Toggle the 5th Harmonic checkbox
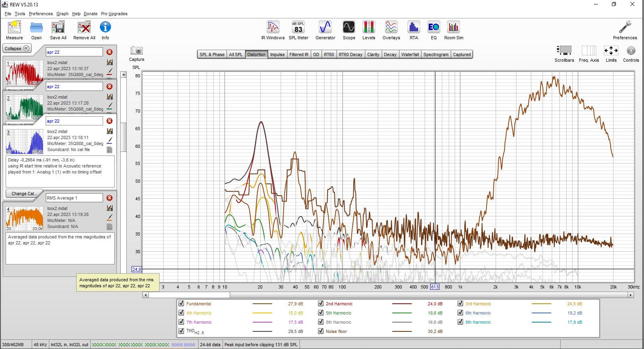 321,313
